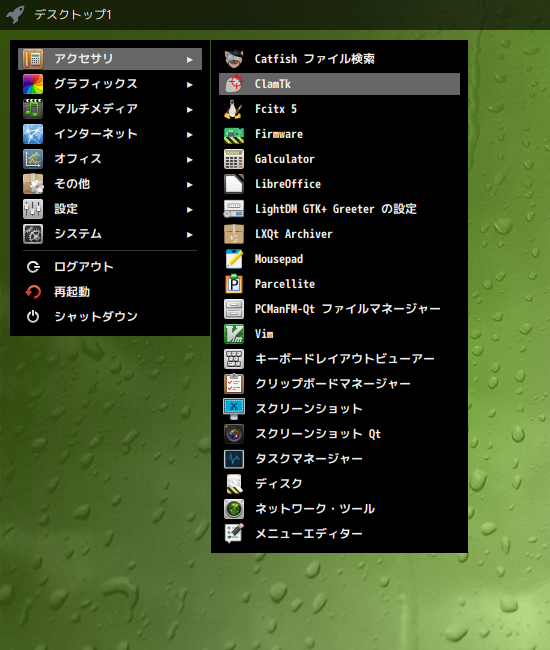
Task: Click the メニューエディター pencil icon
Action: (234, 534)
